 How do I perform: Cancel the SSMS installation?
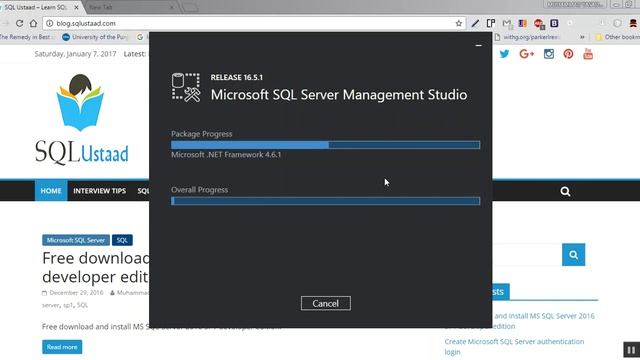[325, 303]
